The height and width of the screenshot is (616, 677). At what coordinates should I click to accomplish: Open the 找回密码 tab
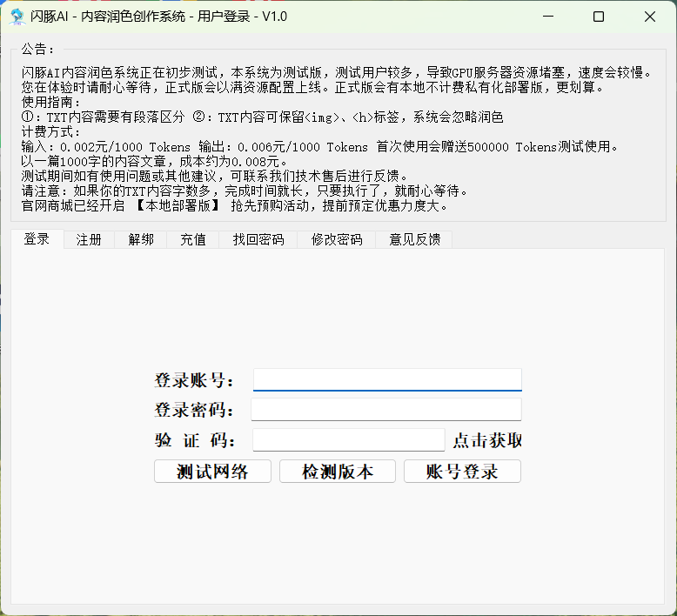[x=258, y=239]
